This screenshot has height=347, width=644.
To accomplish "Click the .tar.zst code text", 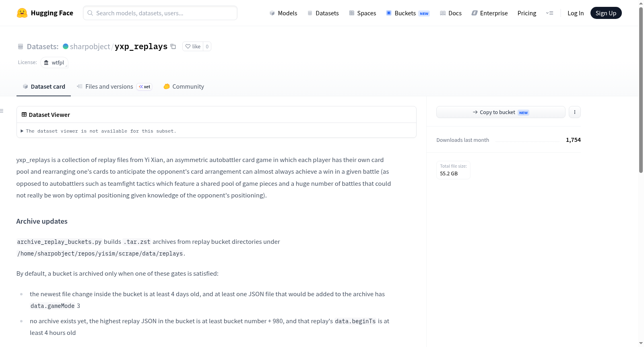I will click(137, 242).
